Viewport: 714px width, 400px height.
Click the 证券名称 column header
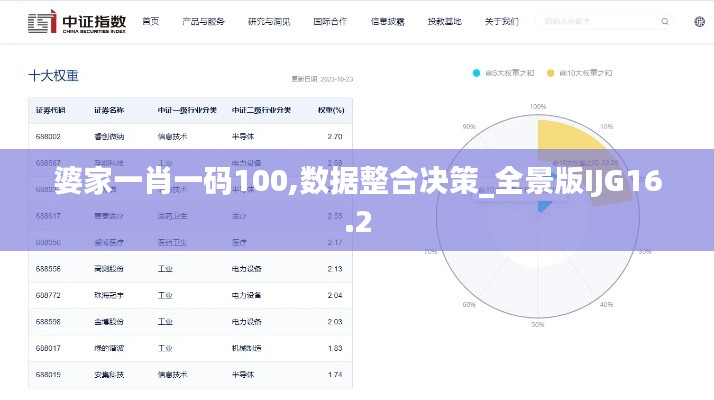(109, 110)
